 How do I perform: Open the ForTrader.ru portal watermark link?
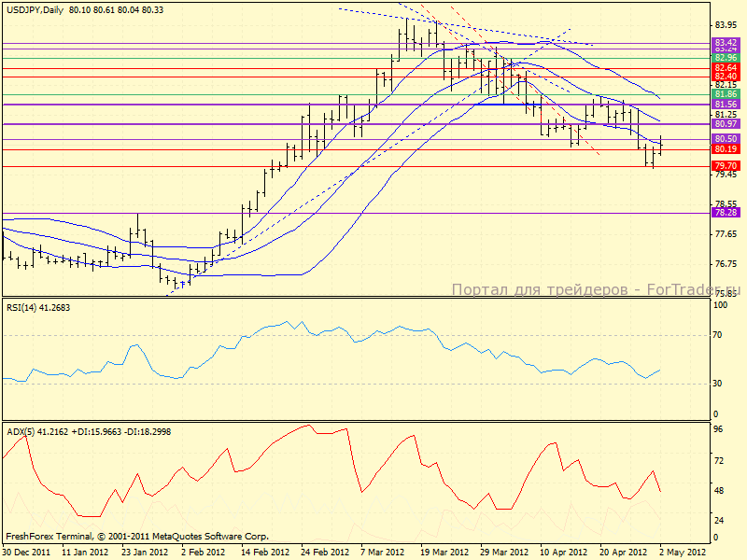click(598, 290)
